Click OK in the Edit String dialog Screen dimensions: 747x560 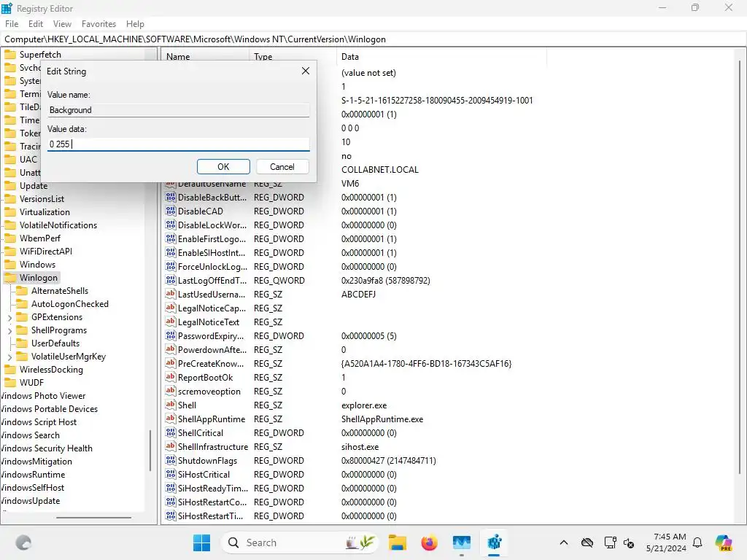click(x=223, y=167)
